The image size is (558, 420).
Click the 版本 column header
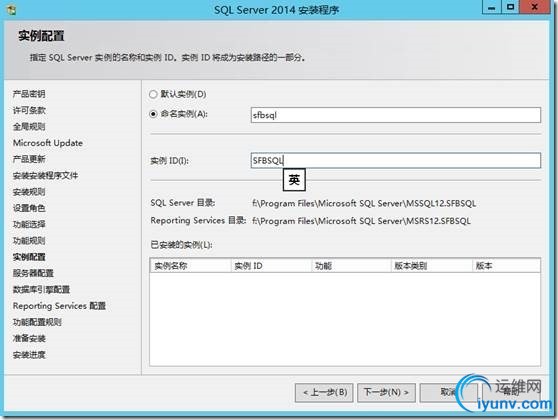(506, 266)
